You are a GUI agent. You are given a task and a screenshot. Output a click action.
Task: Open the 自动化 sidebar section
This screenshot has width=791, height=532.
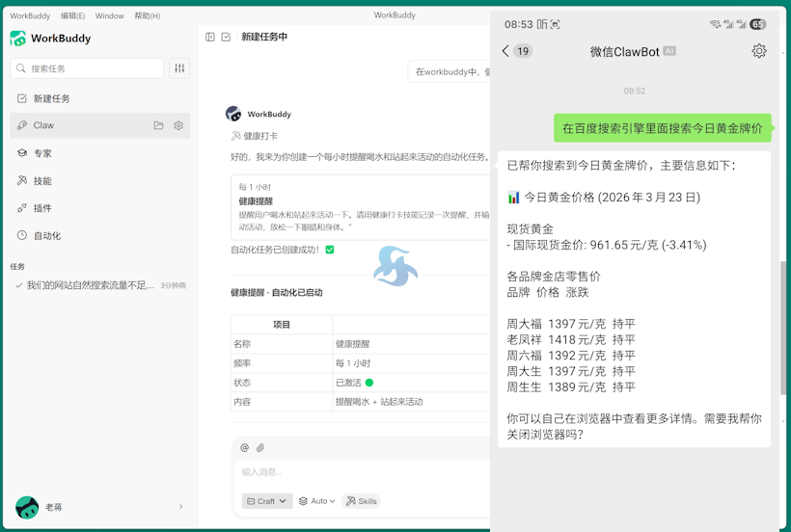coord(100,235)
